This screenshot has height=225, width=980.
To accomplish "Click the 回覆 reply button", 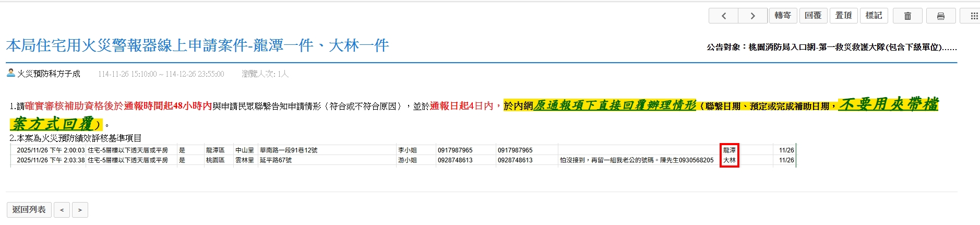I will pyautogui.click(x=813, y=16).
